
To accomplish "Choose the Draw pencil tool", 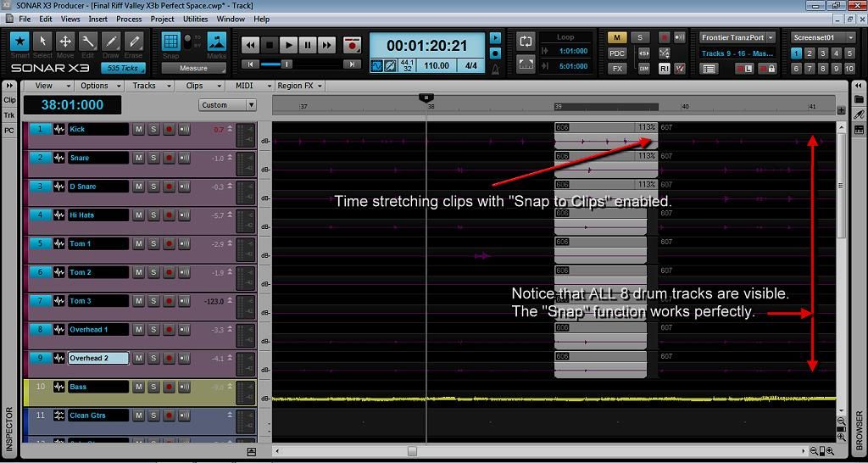I will 111,42.
